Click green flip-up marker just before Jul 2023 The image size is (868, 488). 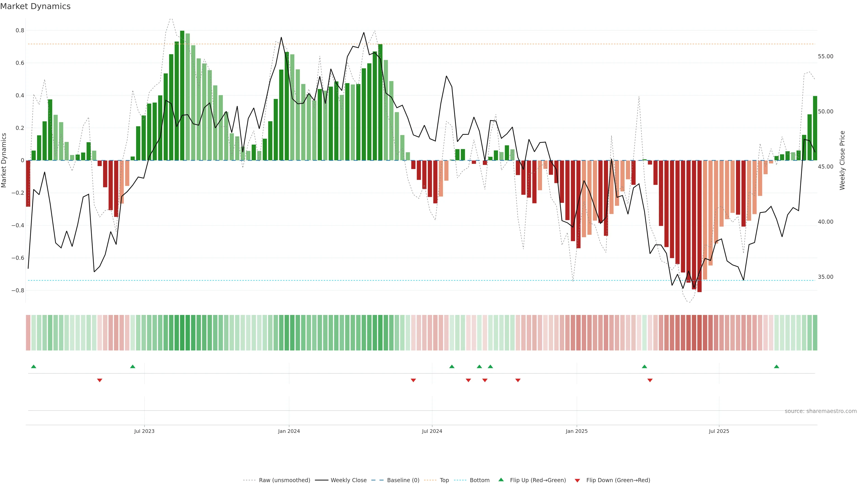(132, 366)
